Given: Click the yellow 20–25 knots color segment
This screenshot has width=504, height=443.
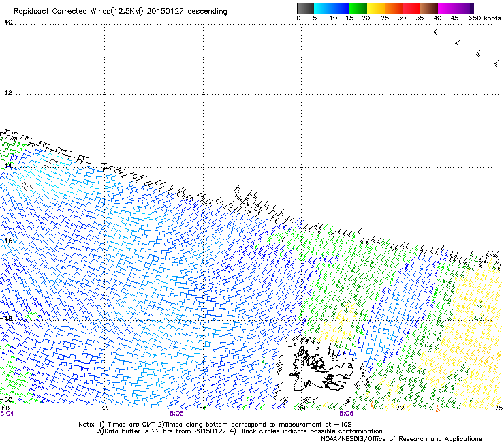Looking at the screenshot, I should (376, 8).
